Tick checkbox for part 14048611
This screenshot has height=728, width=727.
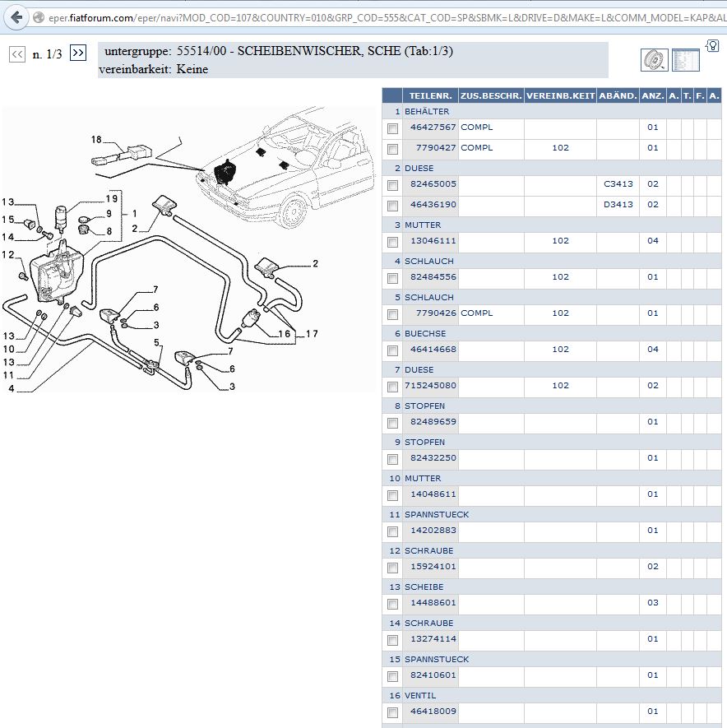[393, 495]
